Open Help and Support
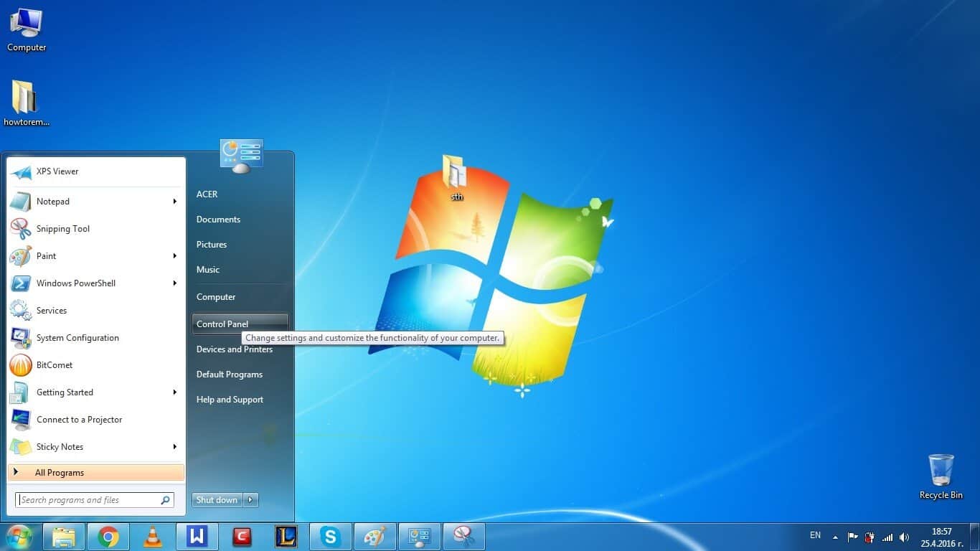Screen dimensions: 980x551 pos(230,400)
